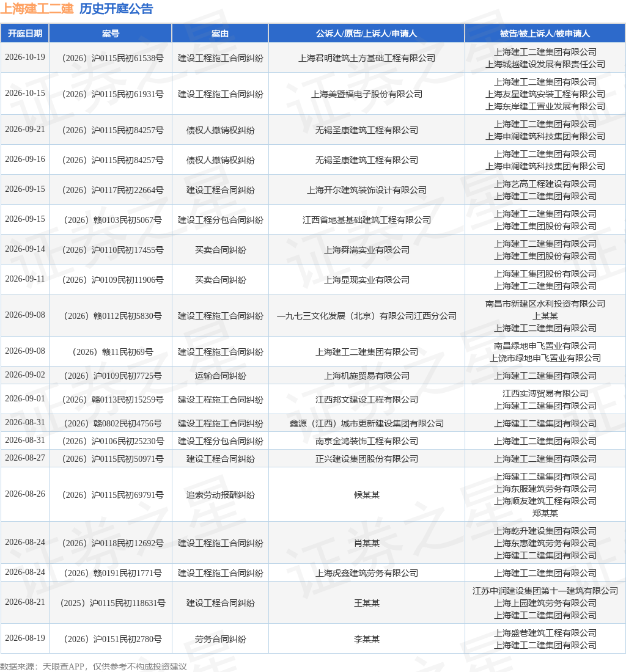
Task: Click plaintiff 正兴建设集团股份有限公司
Action: click(367, 459)
